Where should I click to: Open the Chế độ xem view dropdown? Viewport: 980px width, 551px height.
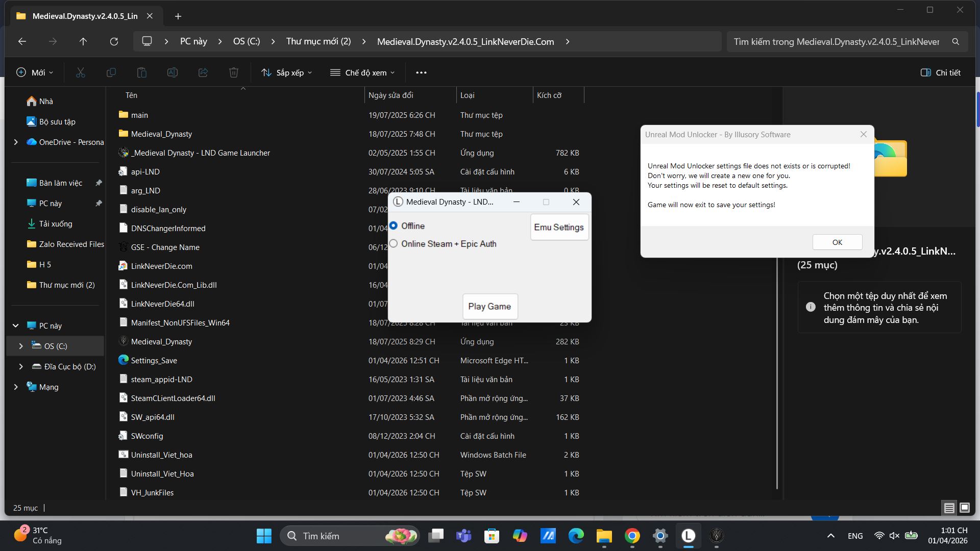362,72
